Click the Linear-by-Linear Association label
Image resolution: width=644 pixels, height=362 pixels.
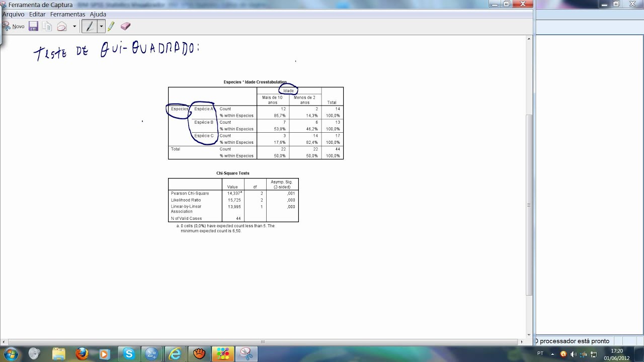[x=186, y=209]
